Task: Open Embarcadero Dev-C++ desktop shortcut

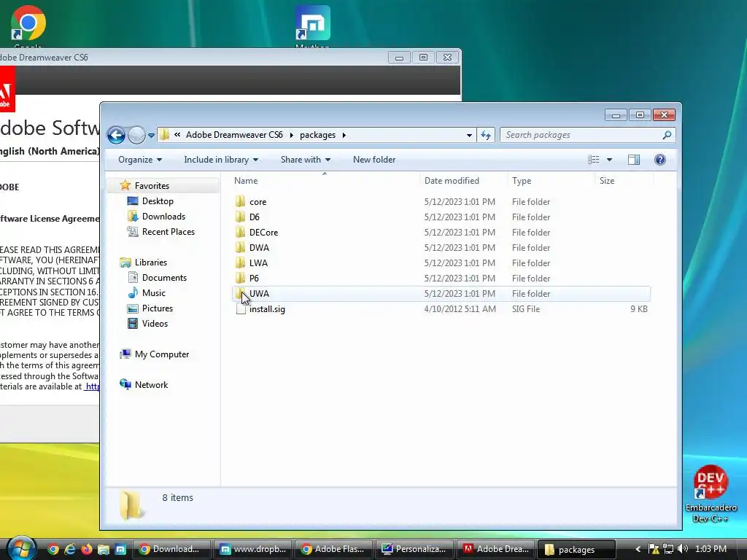Action: tap(711, 494)
